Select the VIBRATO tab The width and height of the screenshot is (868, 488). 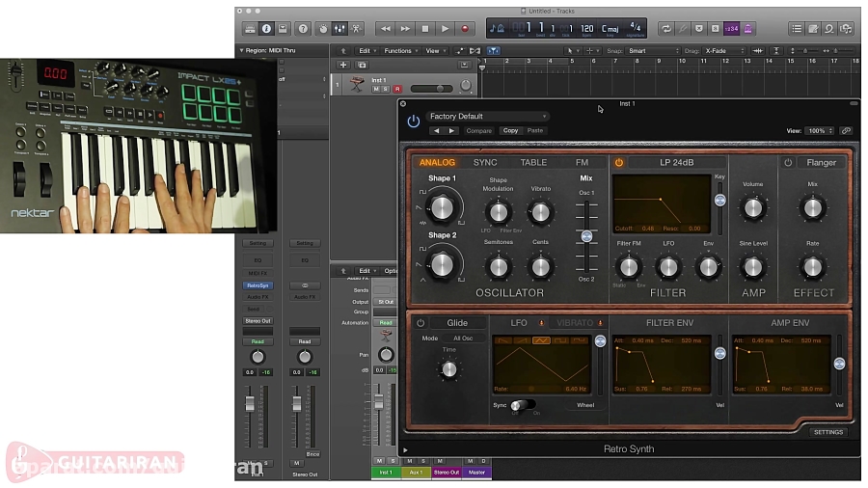[575, 323]
